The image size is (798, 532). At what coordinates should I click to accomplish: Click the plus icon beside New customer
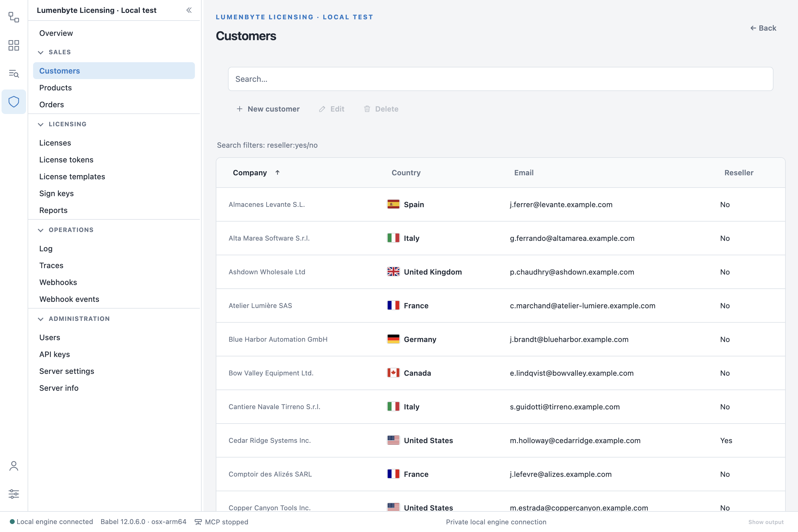[240, 109]
